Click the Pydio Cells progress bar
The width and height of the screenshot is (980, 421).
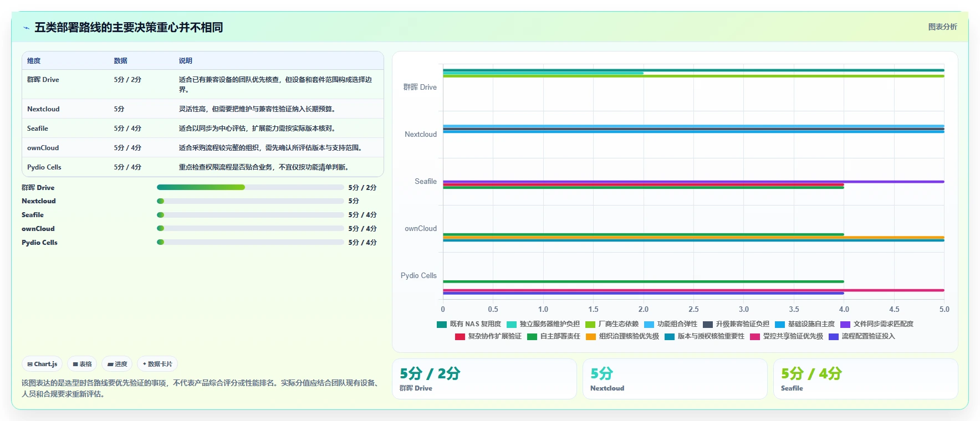coord(251,242)
